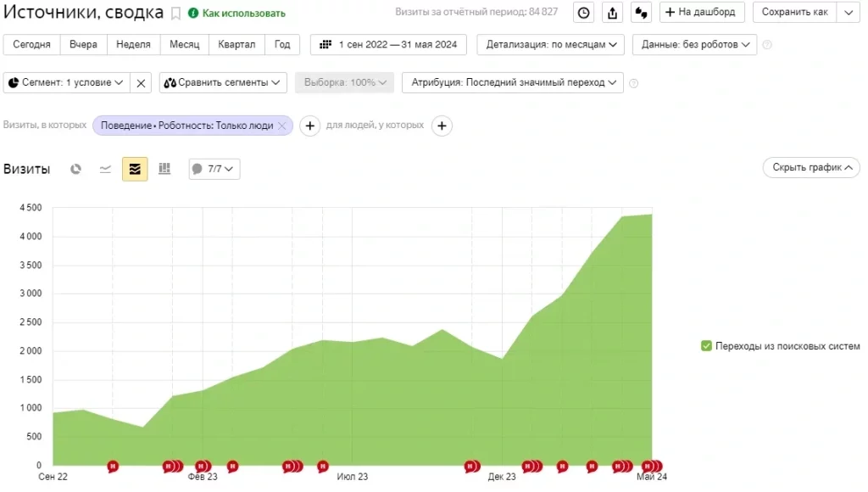868x492 pixels.
Task: Add people condition plus button
Action: (442, 126)
